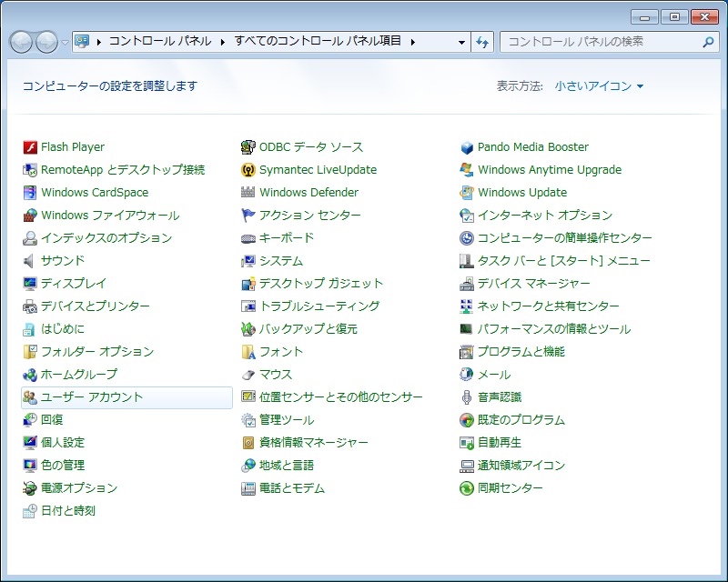Open the デバイス マネージャー icon

point(467,284)
